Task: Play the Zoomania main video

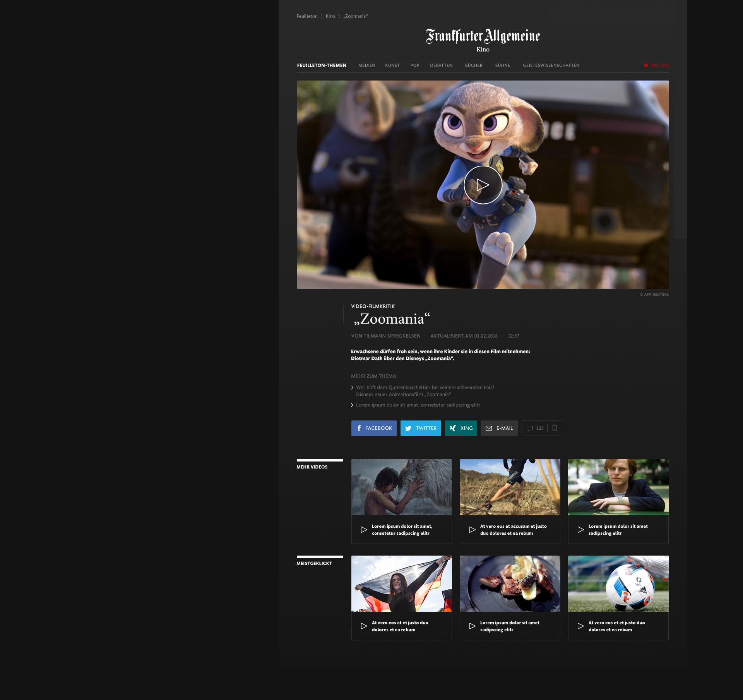Action: click(x=483, y=185)
